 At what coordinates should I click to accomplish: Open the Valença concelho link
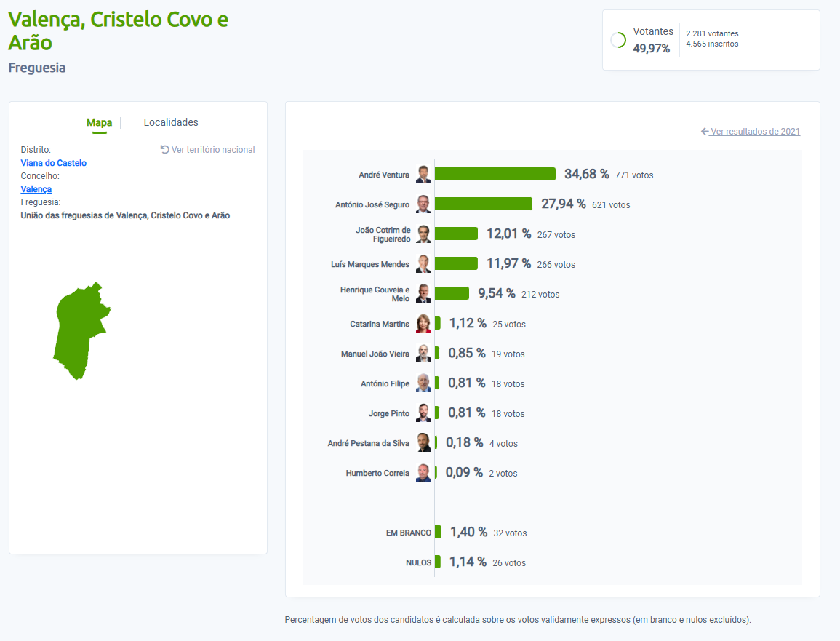click(x=36, y=189)
